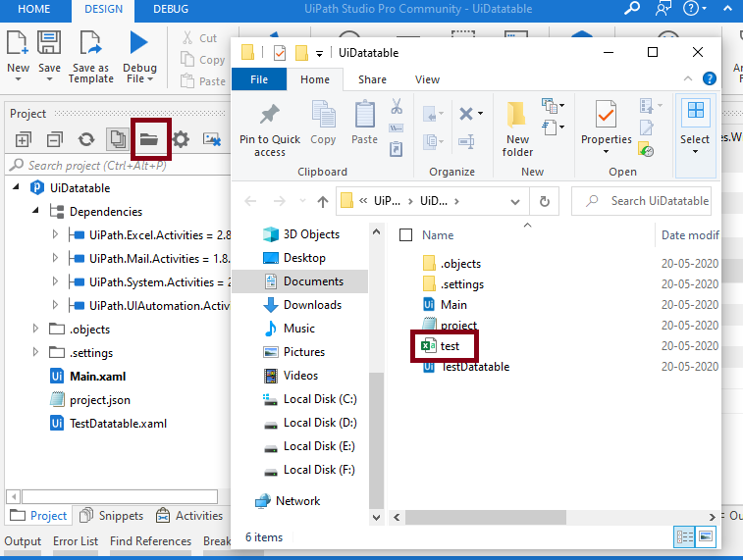Screen dimensions: 743x560
Task: Click New in UiPath Studio ribbon
Action: (x=18, y=56)
